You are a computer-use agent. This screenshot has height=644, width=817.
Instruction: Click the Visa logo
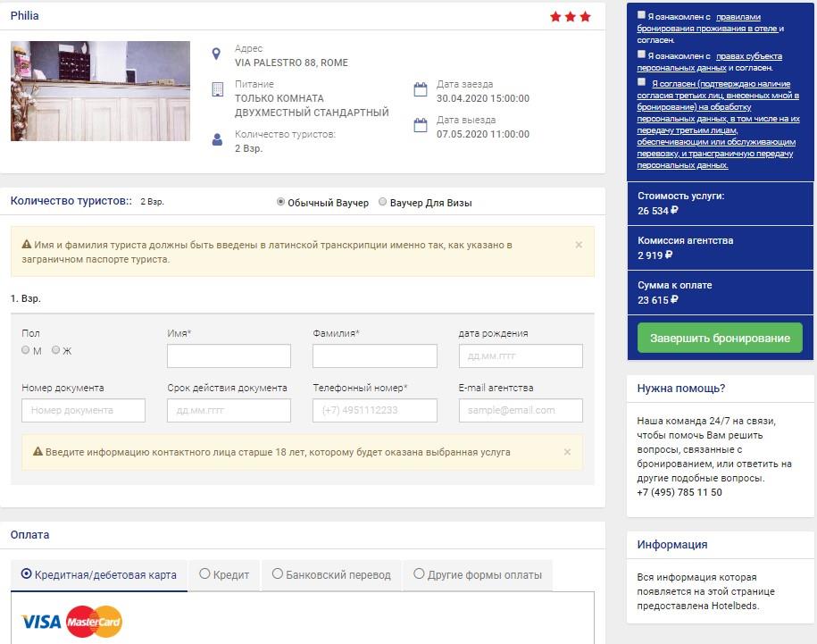[41, 622]
